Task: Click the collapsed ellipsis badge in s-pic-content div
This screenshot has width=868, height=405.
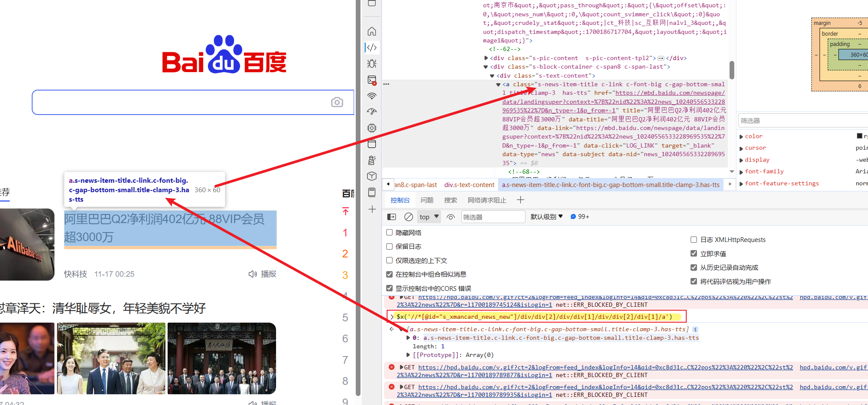Action: pyautogui.click(x=661, y=58)
